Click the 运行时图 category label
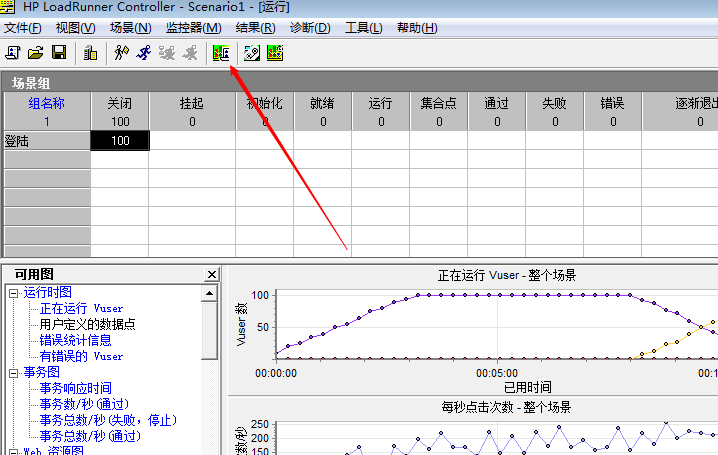 (x=48, y=292)
